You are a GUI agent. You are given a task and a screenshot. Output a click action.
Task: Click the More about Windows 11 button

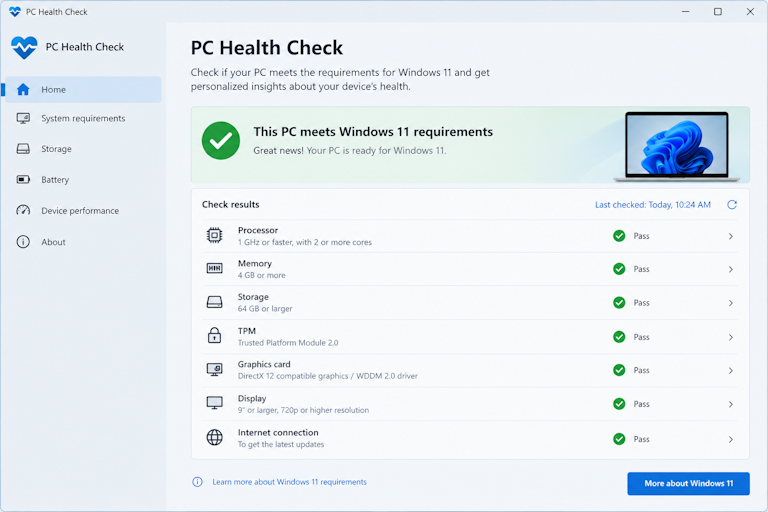pyautogui.click(x=688, y=483)
